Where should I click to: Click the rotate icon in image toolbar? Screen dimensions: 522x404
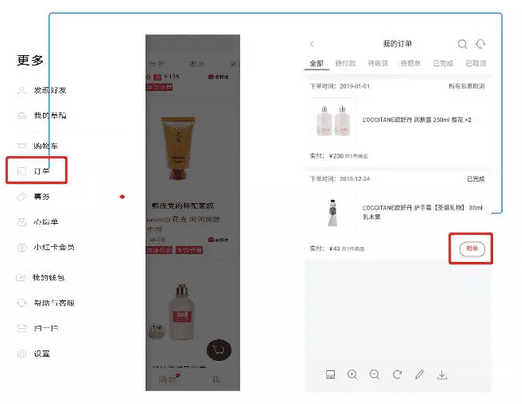click(x=397, y=375)
